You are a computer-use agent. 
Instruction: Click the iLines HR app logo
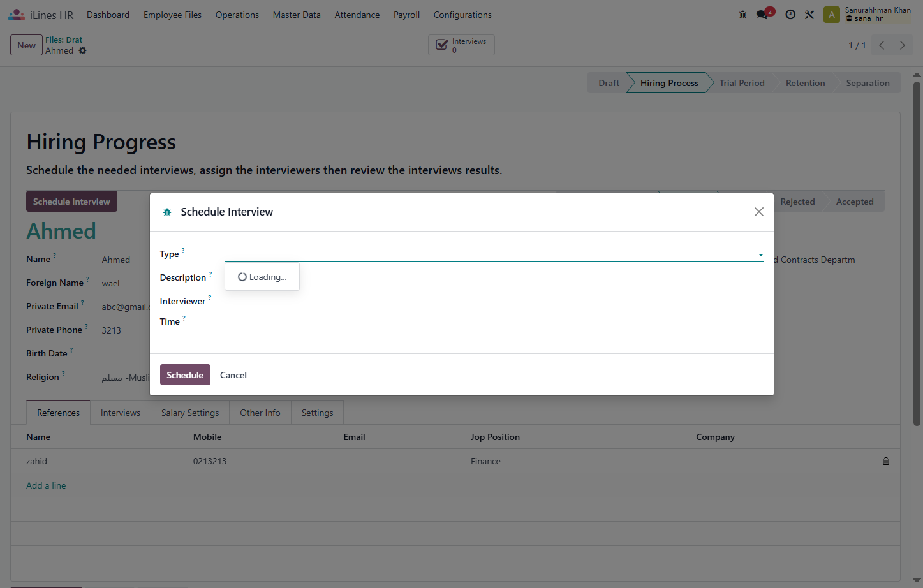pos(17,15)
